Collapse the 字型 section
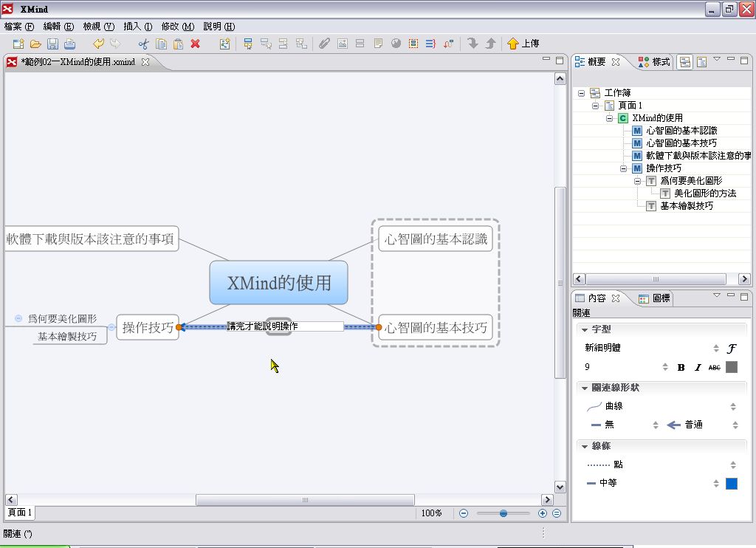Screen dimensions: 756x548 tap(585, 329)
